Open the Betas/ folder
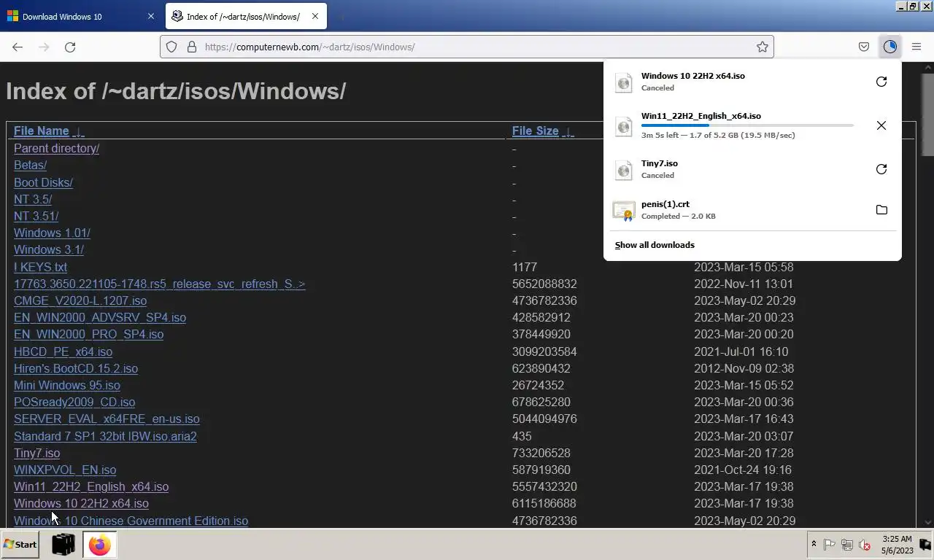This screenshot has height=560, width=934. coord(30,165)
